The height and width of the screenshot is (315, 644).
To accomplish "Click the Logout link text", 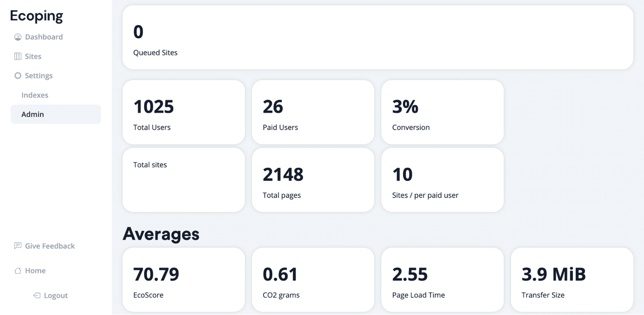I will click(x=57, y=295).
